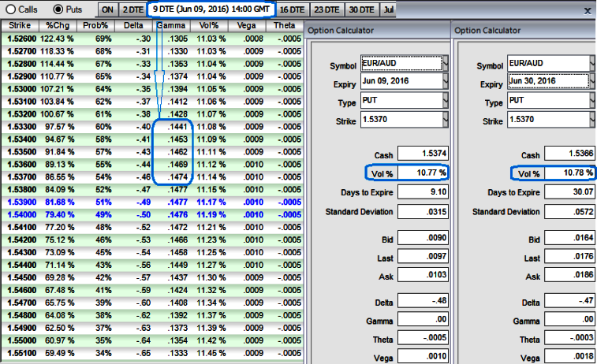Click the Vol% column header
Screen dimensions: 597x364
(210, 26)
